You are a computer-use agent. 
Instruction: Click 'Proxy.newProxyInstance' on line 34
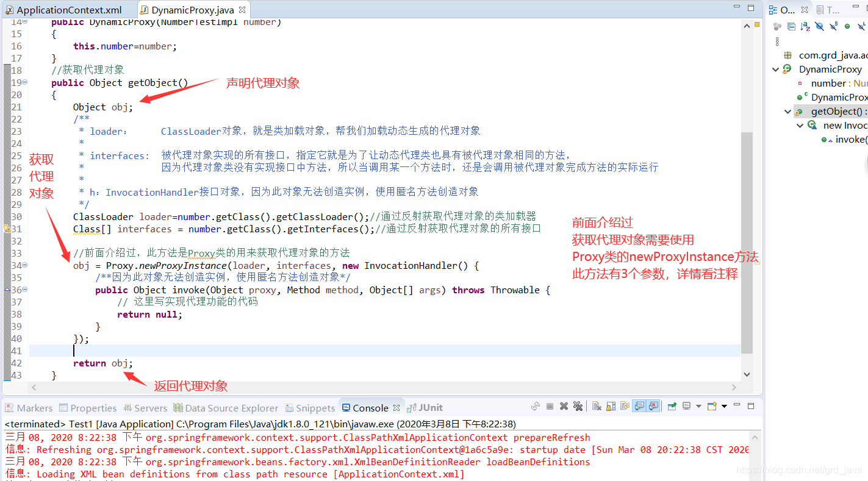tap(166, 265)
